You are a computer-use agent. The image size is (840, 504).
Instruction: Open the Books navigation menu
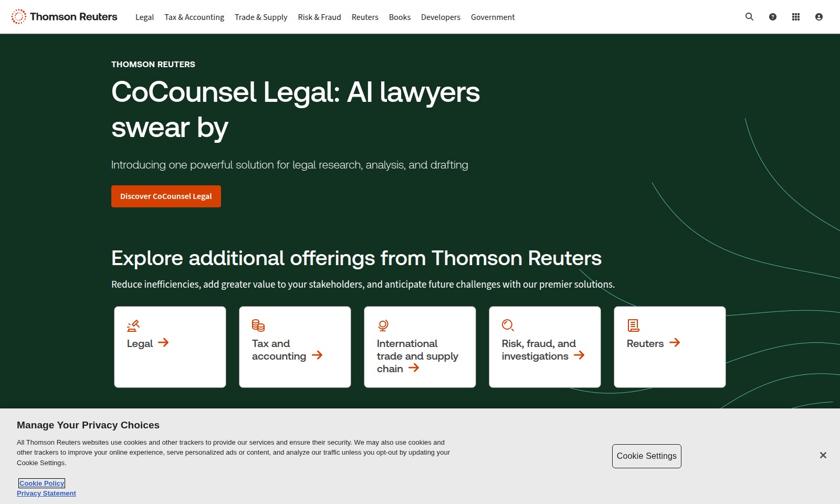400,17
